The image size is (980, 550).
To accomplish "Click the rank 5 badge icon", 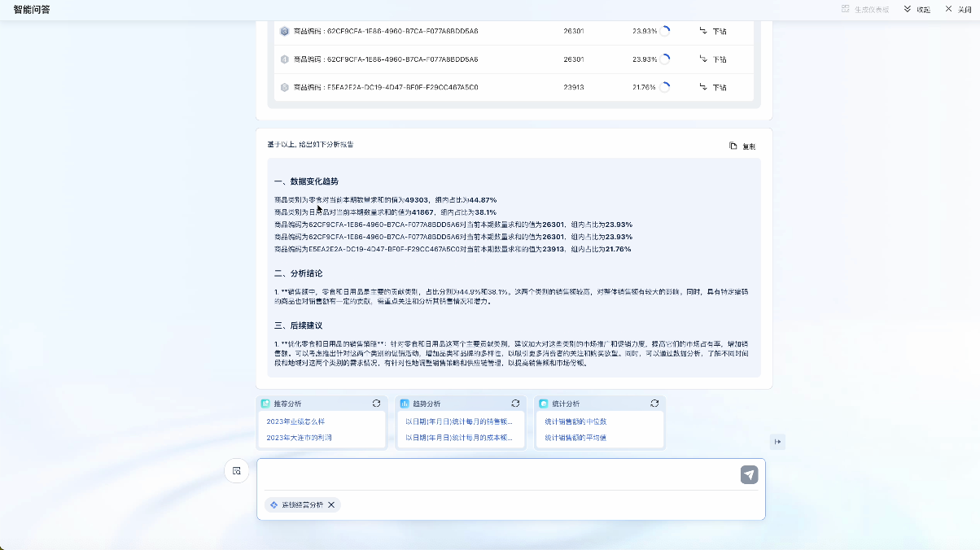I will click(x=285, y=87).
